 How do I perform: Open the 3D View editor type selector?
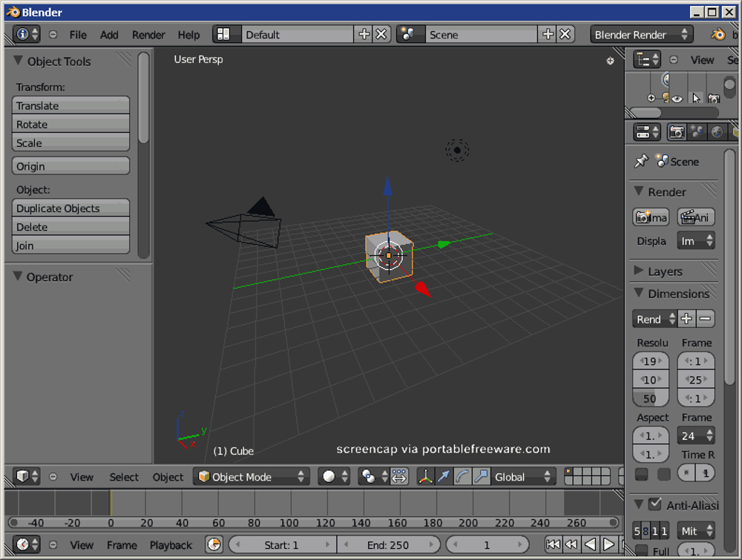(x=27, y=476)
